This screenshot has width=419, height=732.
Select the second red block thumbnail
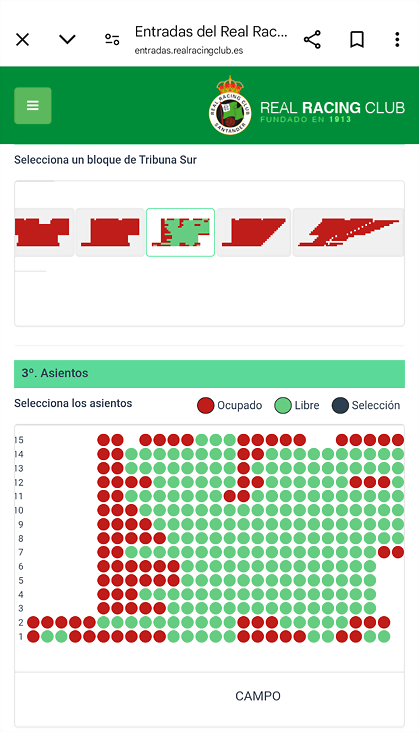pyautogui.click(x=110, y=232)
